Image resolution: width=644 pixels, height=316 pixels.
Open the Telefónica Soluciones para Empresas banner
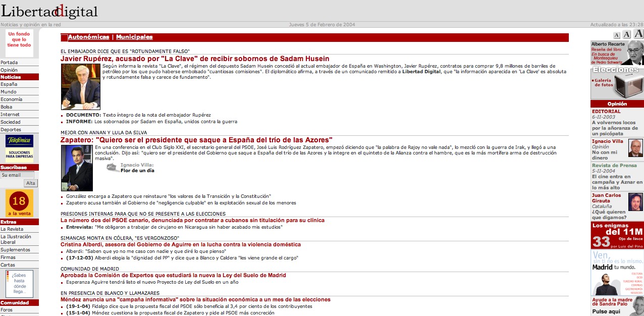[19, 148]
